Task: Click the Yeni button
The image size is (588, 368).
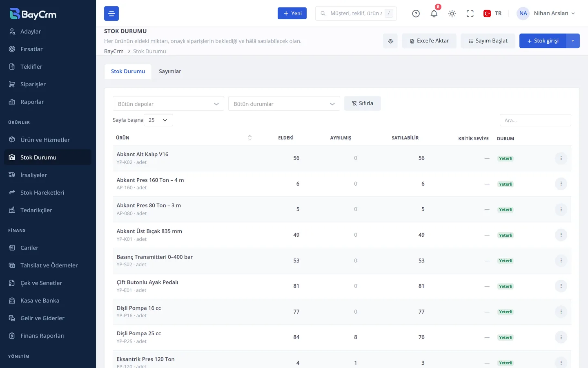Action: (x=292, y=13)
